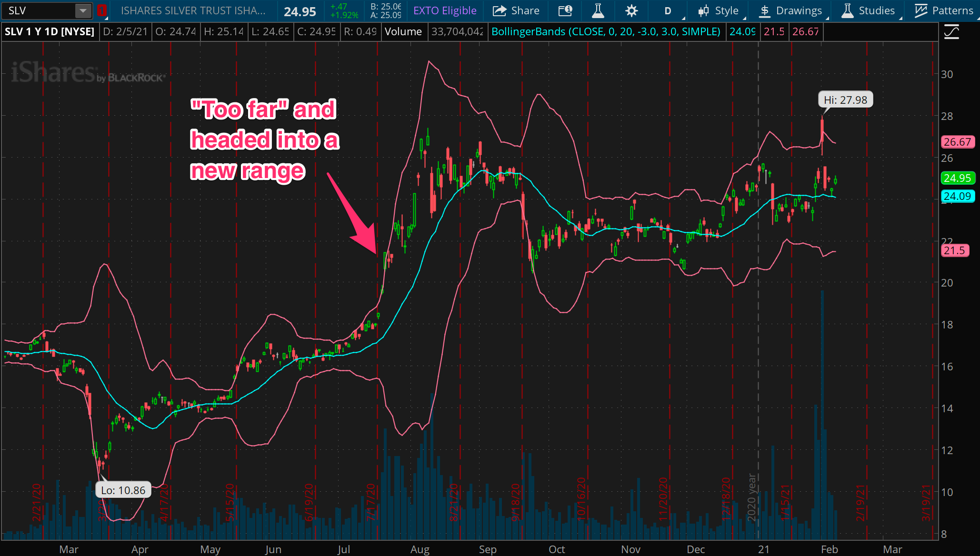Screen dimensions: 980x556
Task: Open the D timeframe dropdown
Action: [669, 10]
